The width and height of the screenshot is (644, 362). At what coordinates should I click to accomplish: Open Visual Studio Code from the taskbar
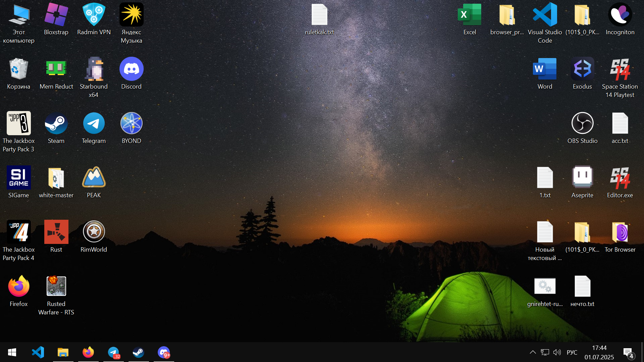(x=38, y=352)
